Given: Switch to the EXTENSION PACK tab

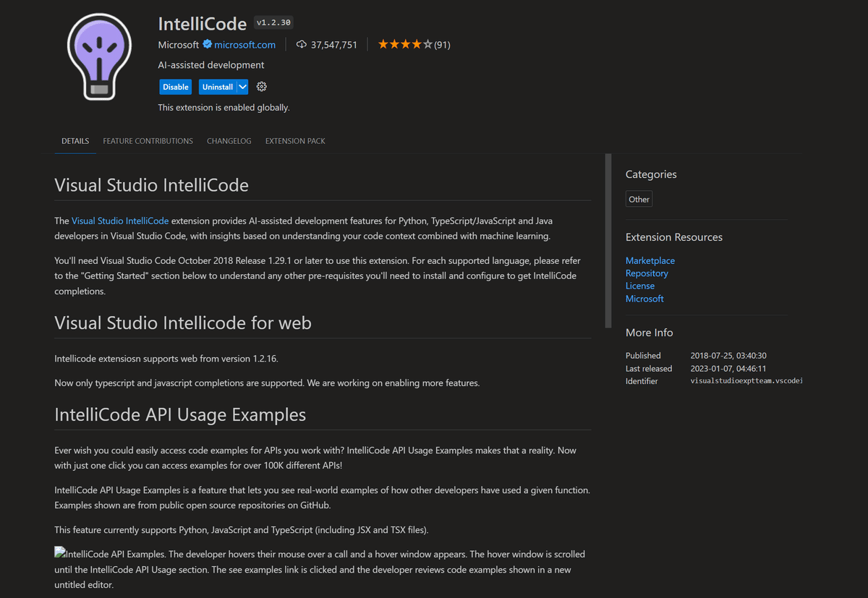Looking at the screenshot, I should tap(295, 140).
